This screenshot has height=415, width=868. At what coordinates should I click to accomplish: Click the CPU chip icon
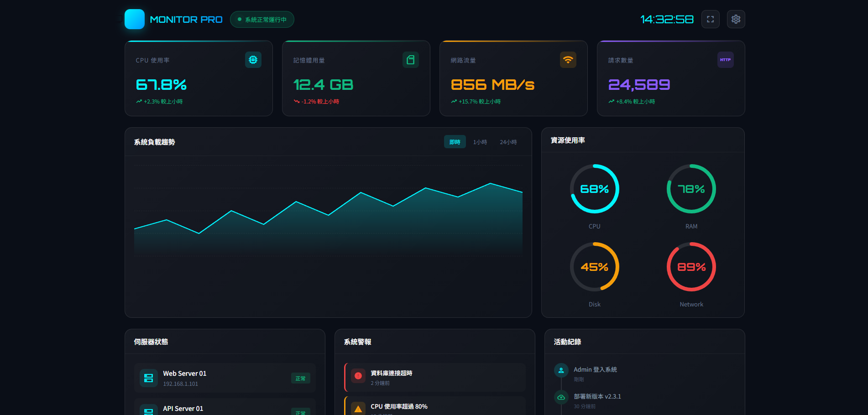coord(253,60)
